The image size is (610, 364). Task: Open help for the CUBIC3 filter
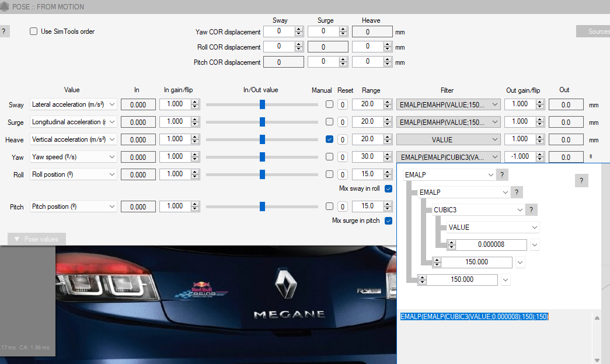click(x=531, y=209)
